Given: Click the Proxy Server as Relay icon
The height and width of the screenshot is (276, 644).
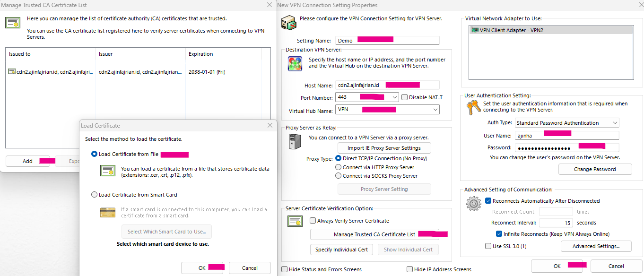Looking at the screenshot, I should coord(295,141).
